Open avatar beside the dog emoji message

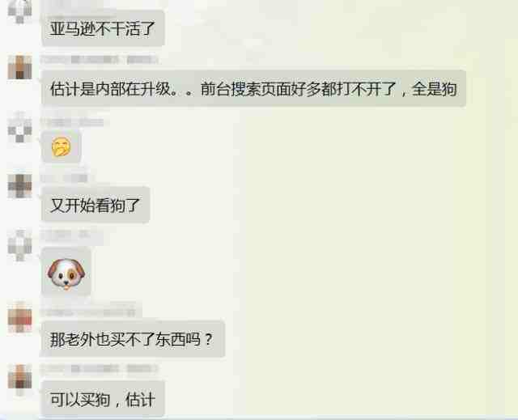click(19, 245)
